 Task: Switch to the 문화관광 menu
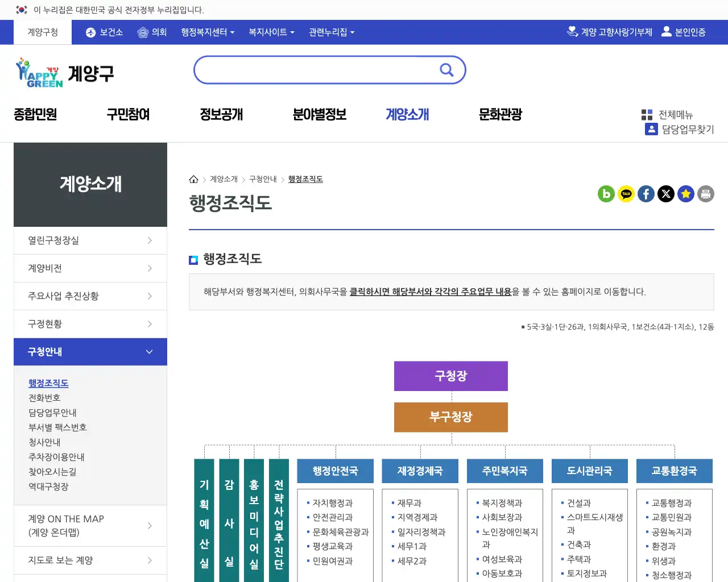(x=499, y=114)
